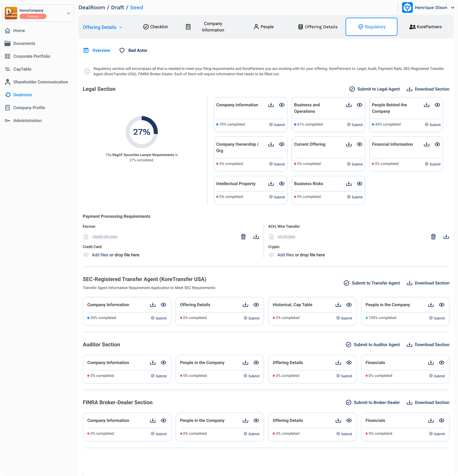This screenshot has height=476, width=458.
Task: Expand the DemoCompany switcher dropdown
Action: click(69, 13)
